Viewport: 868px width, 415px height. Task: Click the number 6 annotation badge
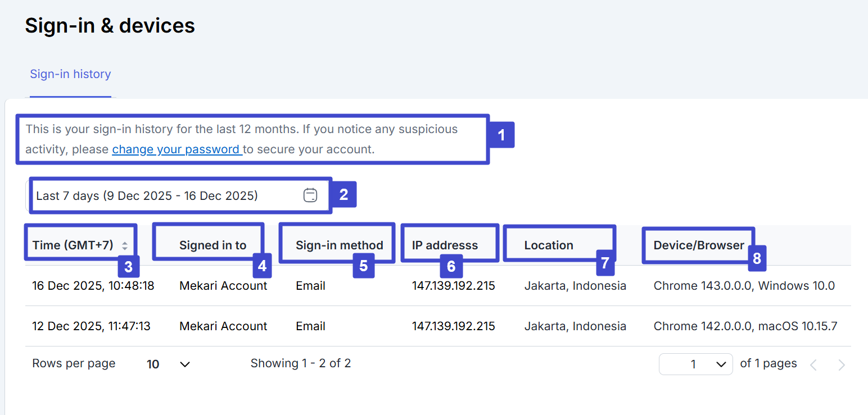point(451,266)
